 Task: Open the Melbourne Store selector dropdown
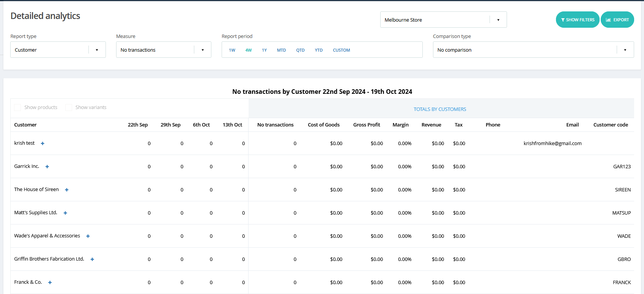click(x=443, y=20)
